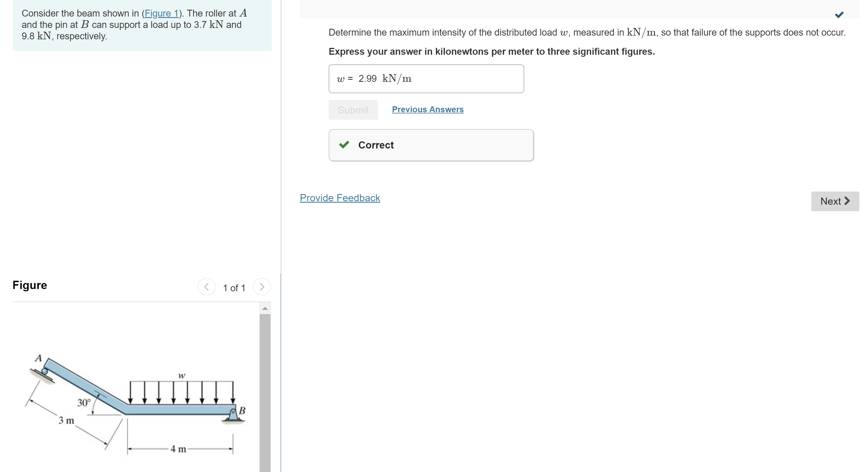
Task: Click the 1 of 1 page indicator
Action: click(x=235, y=287)
